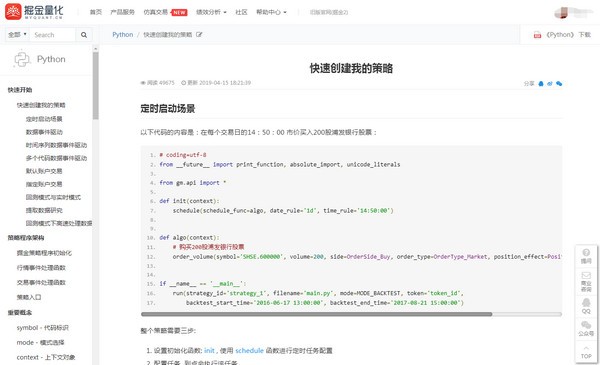Open 交易事件处理函数 sidebar entry
600x365 pixels.
[x=41, y=282]
